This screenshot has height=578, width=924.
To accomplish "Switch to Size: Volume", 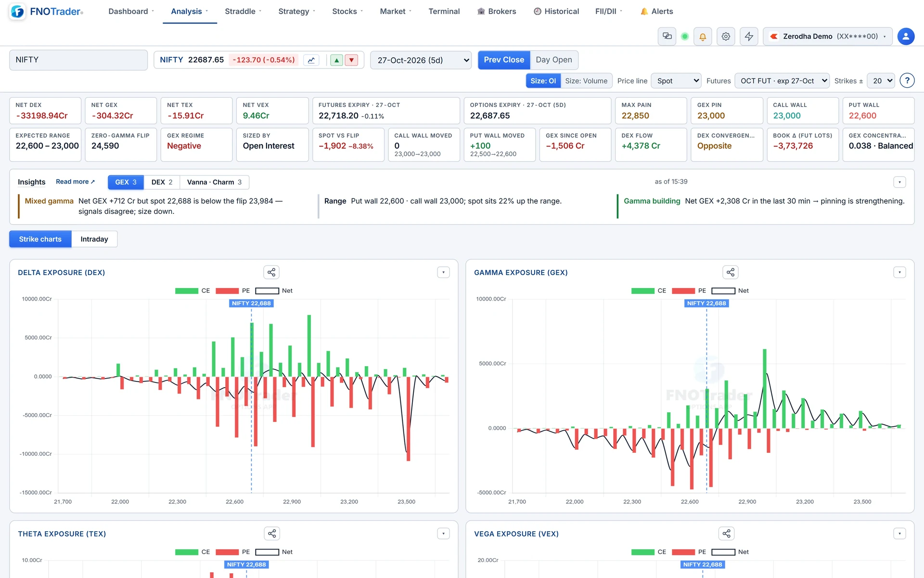I will click(586, 80).
